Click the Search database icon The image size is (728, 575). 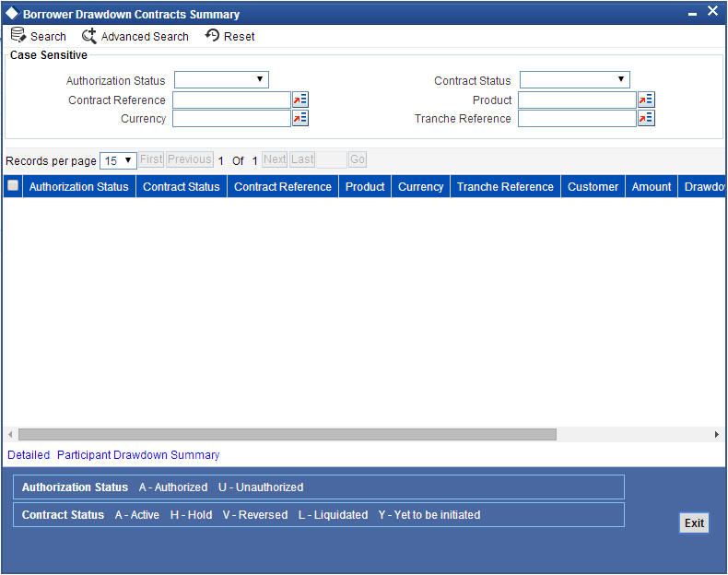coord(18,35)
